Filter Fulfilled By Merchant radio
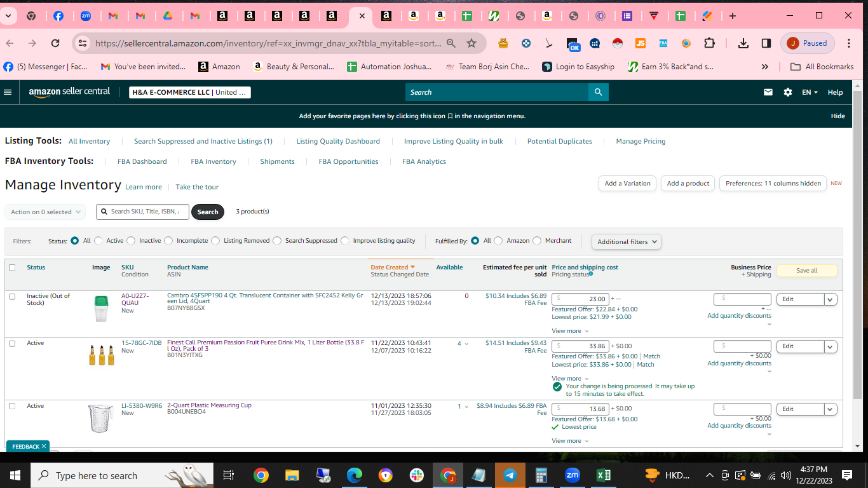The height and width of the screenshot is (488, 868). (537, 241)
